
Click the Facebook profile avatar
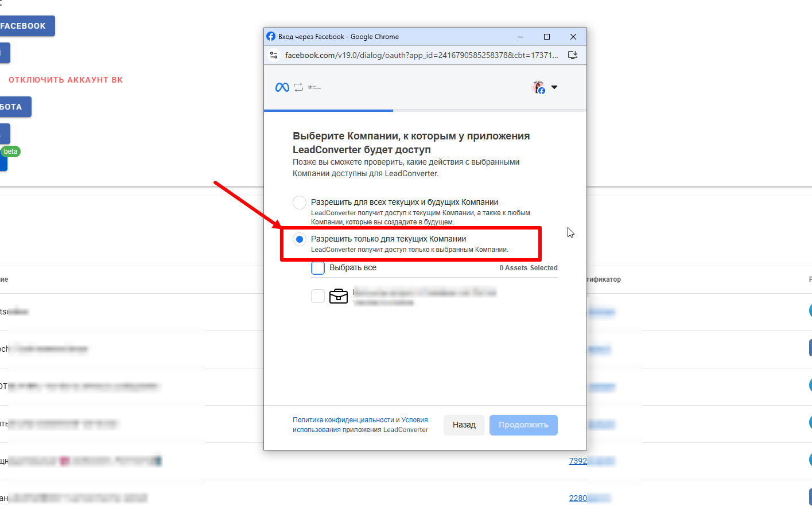click(539, 87)
